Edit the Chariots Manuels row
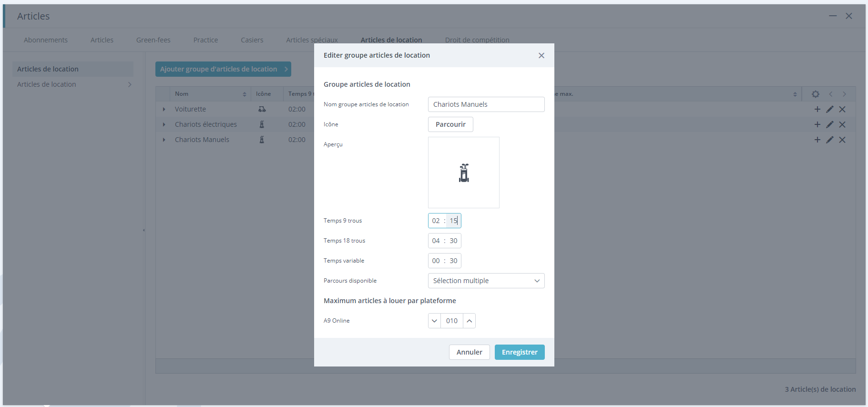Screen dimensions: 868x407 point(829,140)
